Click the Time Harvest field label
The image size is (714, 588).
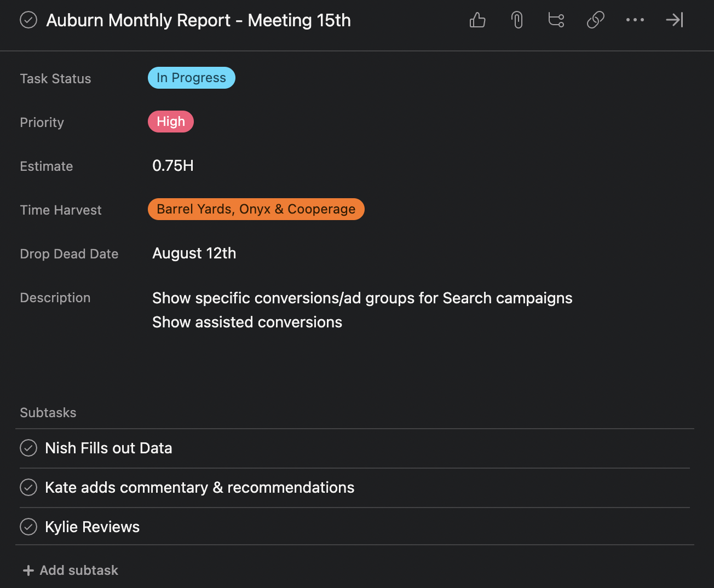tap(61, 210)
